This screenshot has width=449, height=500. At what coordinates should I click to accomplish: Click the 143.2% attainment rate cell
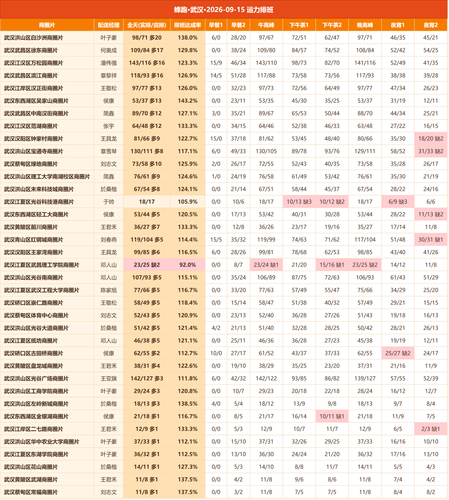coord(188,101)
